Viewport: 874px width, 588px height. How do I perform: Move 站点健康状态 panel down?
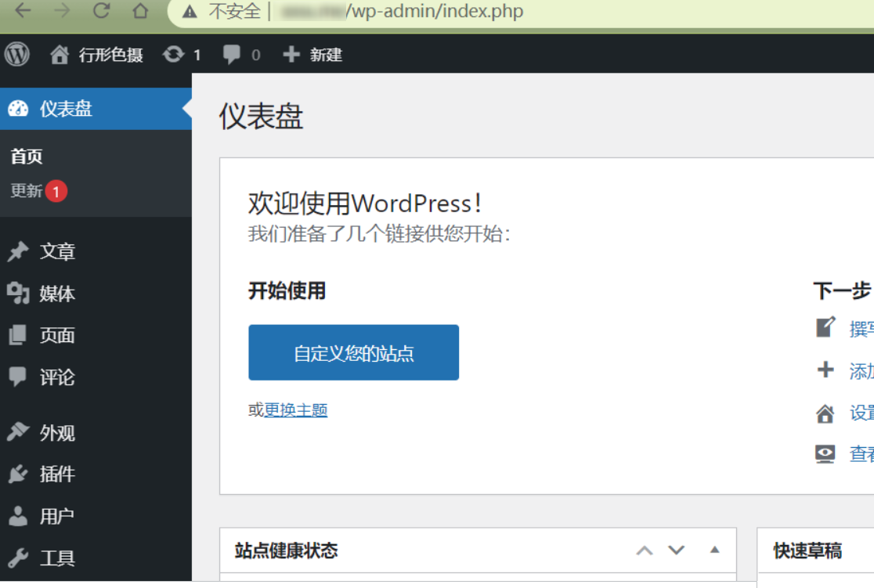click(x=677, y=550)
